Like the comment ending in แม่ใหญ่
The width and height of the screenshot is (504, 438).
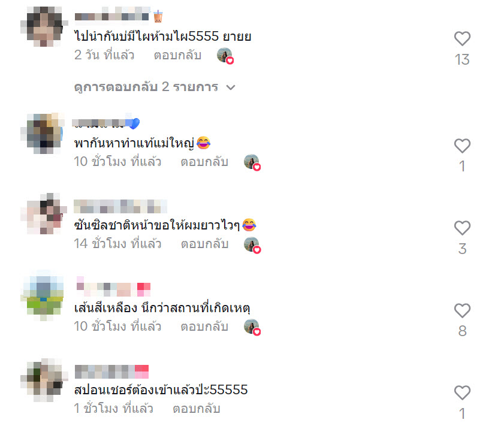[x=462, y=146]
